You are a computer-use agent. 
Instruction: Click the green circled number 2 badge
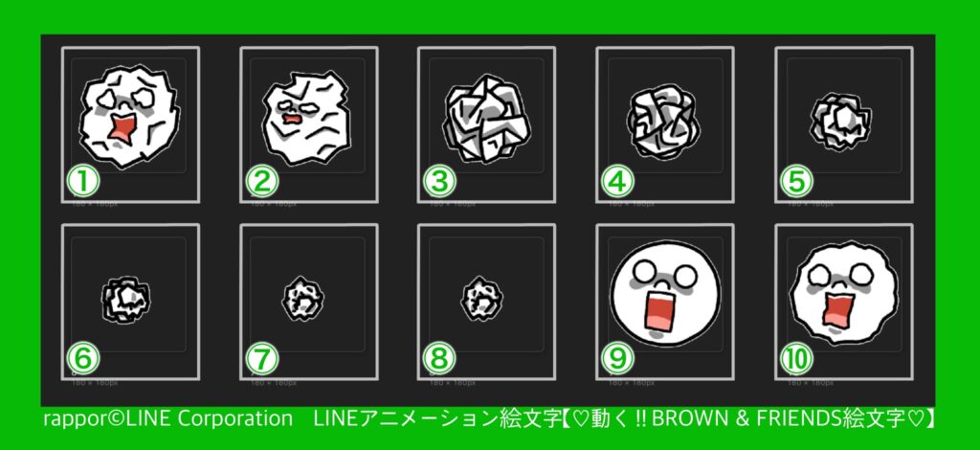coord(261,182)
